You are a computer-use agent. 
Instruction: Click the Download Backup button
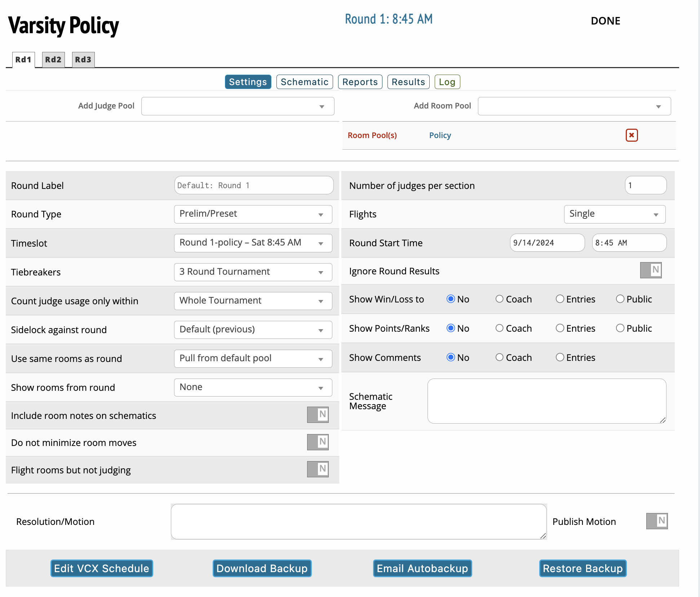(x=262, y=568)
